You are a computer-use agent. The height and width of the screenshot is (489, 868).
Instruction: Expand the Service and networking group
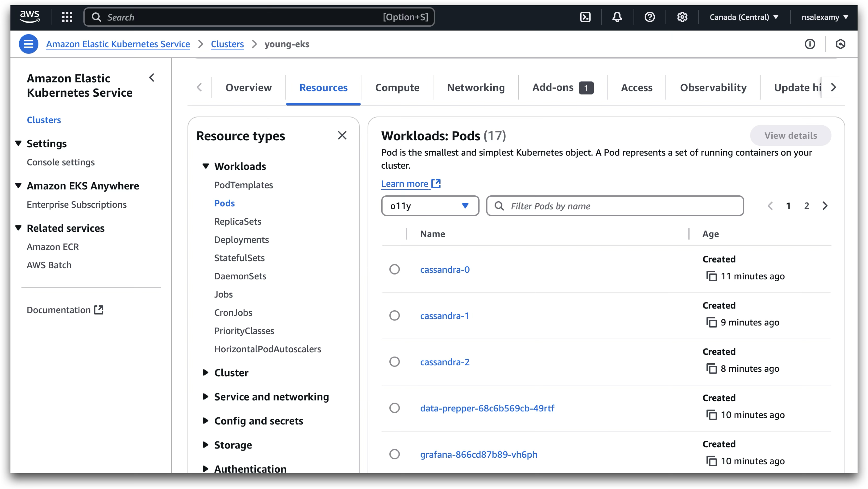click(206, 397)
